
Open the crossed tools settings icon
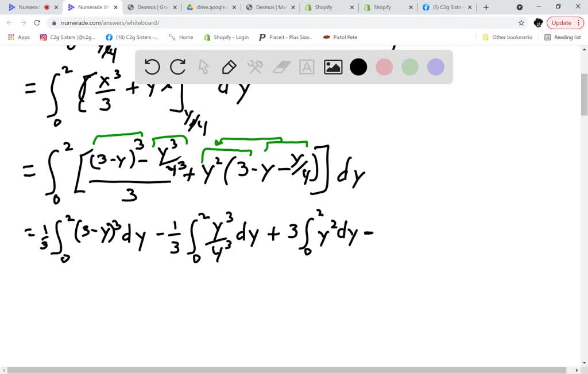pyautogui.click(x=255, y=67)
